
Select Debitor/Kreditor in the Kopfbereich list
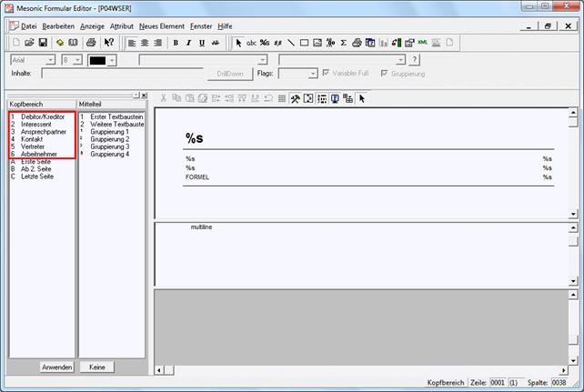[42, 117]
